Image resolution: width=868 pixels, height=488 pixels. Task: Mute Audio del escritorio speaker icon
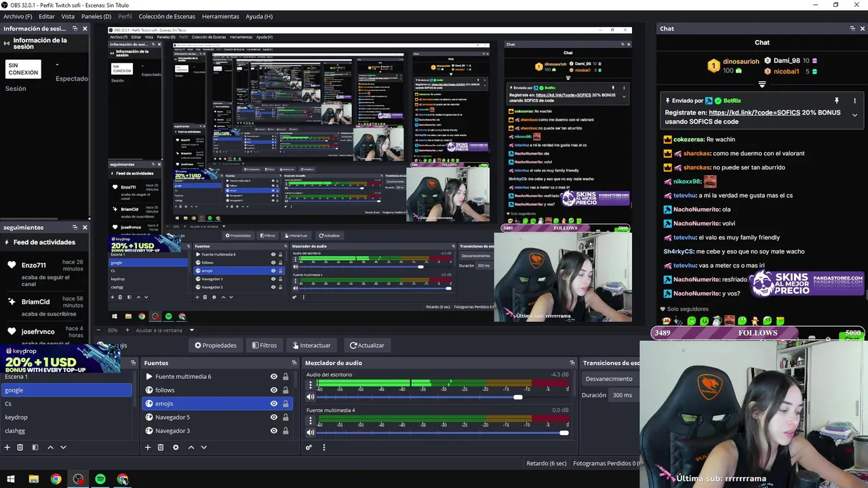311,397
